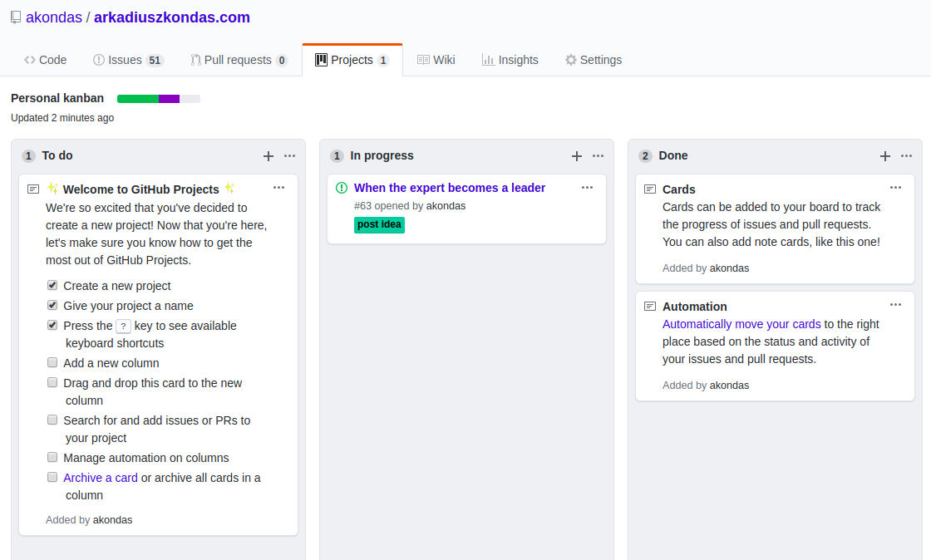931x560 pixels.
Task: Uncheck Give your project a name
Action: tap(52, 306)
